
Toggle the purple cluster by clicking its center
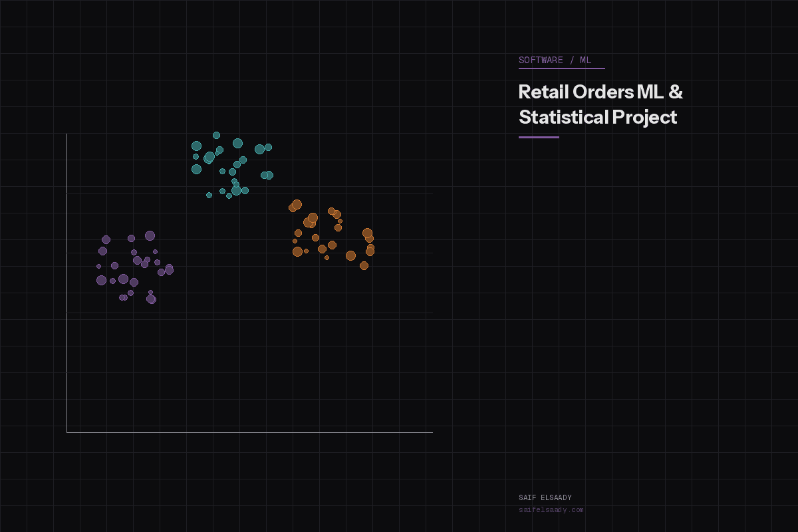coord(130,266)
